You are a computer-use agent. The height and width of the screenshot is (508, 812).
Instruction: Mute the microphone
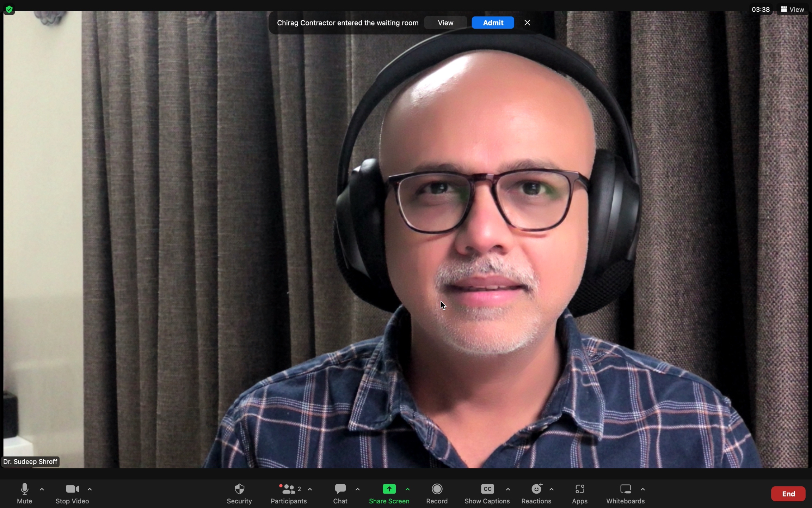(24, 493)
